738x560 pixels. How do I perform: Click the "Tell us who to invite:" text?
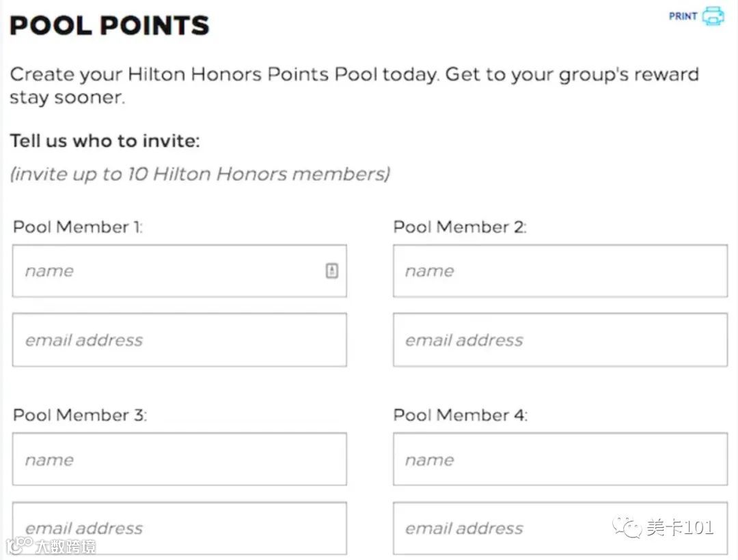[105, 141]
